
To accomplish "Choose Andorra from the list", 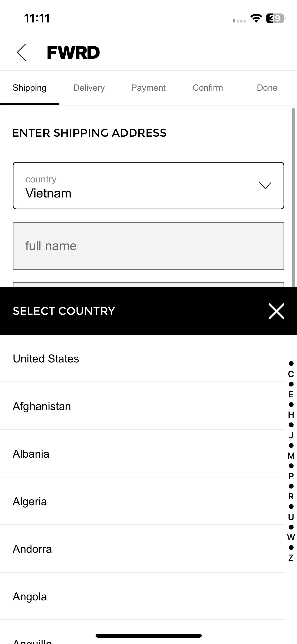I will point(143,549).
